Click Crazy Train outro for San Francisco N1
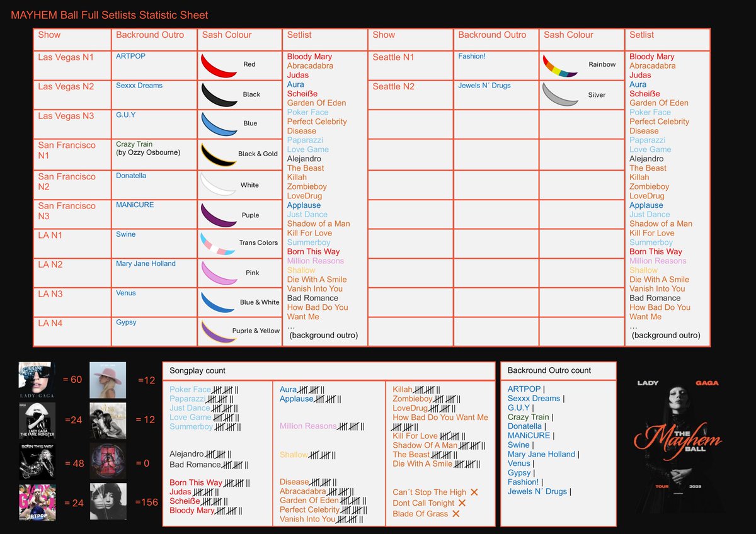Image resolution: width=756 pixels, height=534 pixels. click(135, 144)
